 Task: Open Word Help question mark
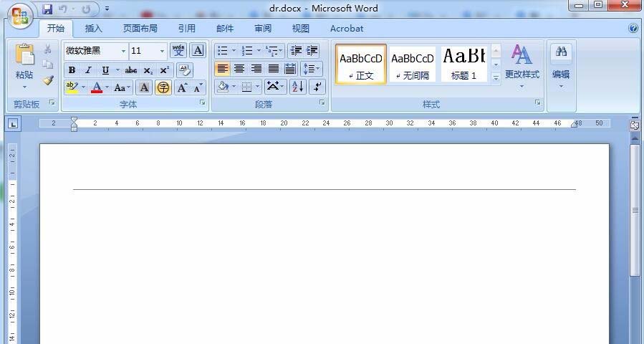633,28
